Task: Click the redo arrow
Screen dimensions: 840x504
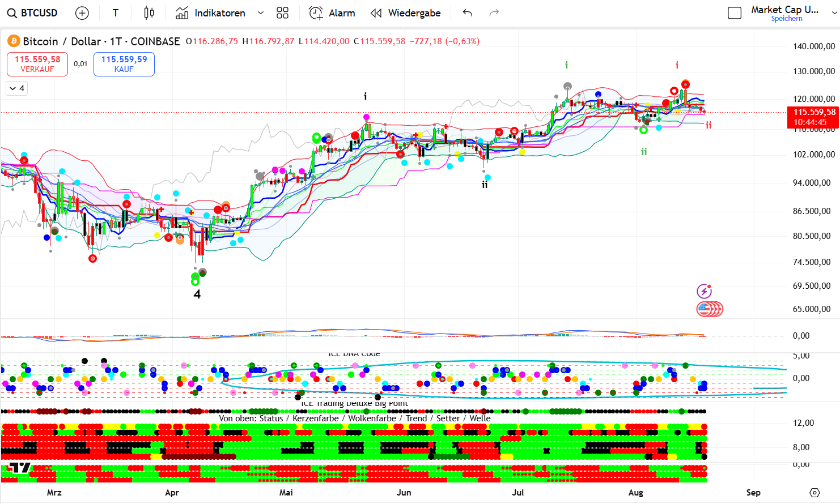Action: [494, 13]
